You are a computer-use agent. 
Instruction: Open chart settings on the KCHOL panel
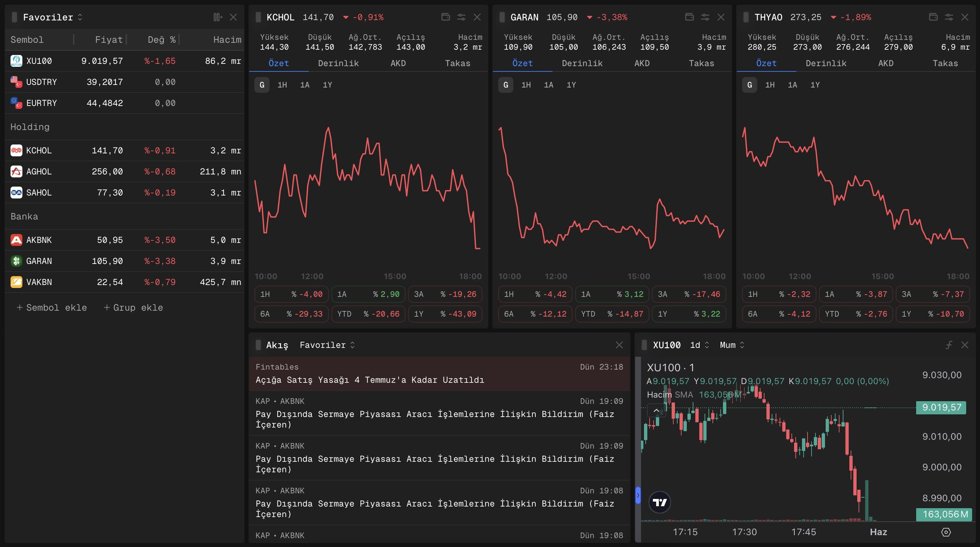pyautogui.click(x=461, y=17)
